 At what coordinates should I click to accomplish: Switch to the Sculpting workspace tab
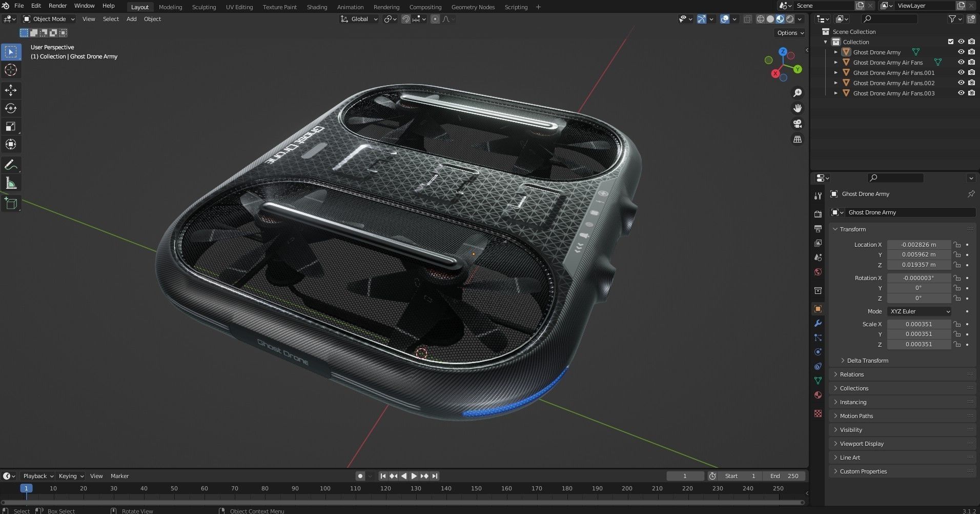(x=204, y=7)
